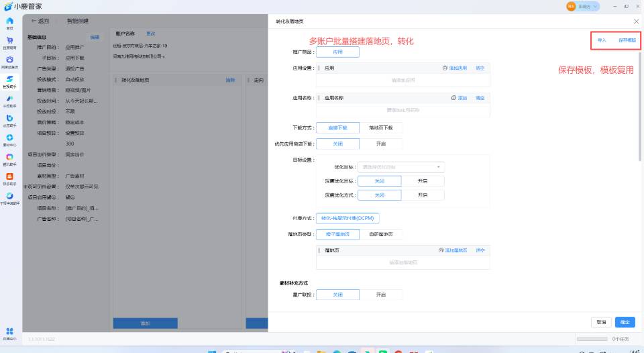
Task: Select 转化-按展示付费(OCPM) payment option
Action: click(x=347, y=218)
